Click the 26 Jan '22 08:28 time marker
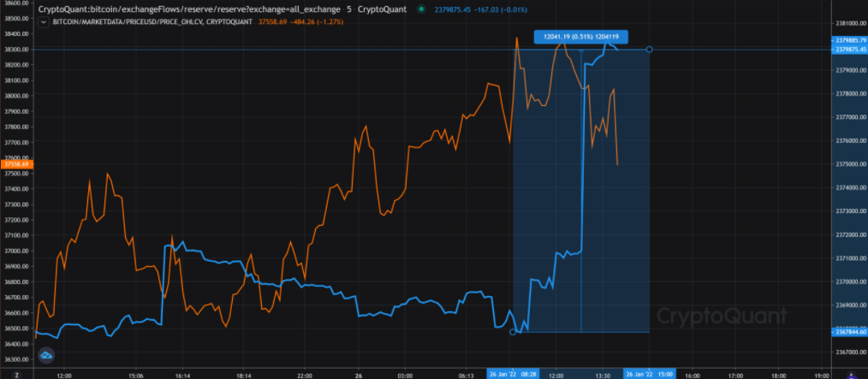 (x=513, y=375)
